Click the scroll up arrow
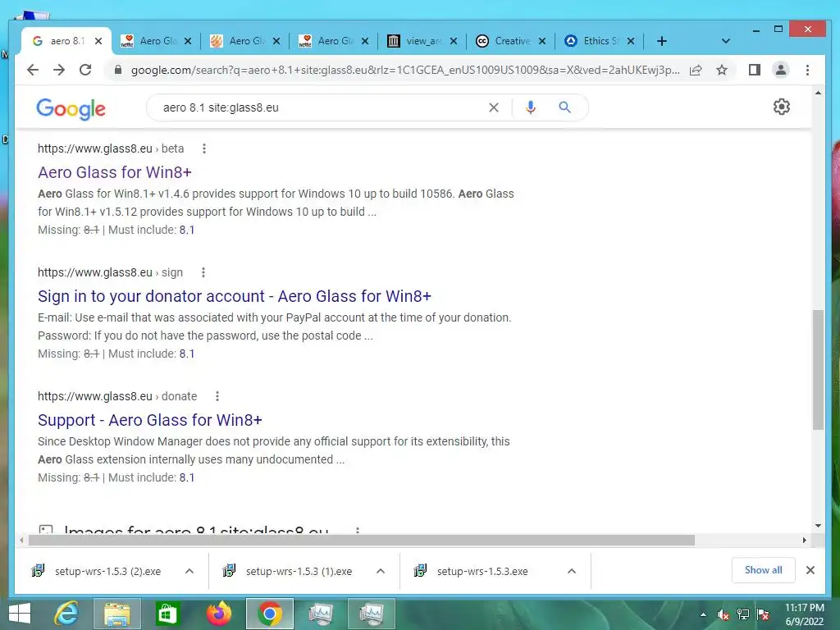Image resolution: width=840 pixels, height=630 pixels. 818,93
